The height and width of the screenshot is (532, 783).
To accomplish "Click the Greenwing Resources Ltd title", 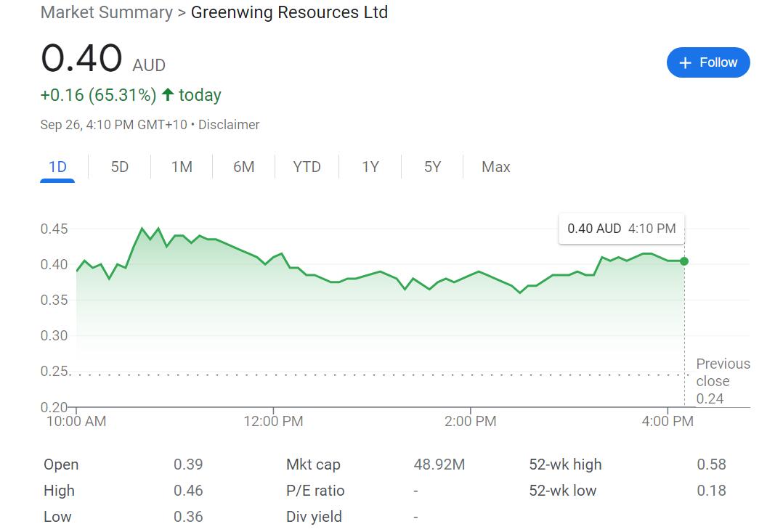I will point(288,12).
